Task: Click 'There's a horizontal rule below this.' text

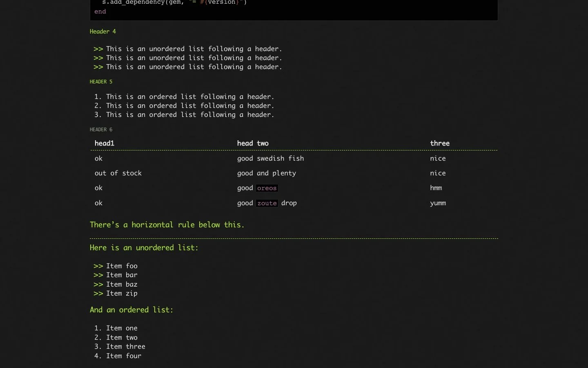Action: [167, 225]
